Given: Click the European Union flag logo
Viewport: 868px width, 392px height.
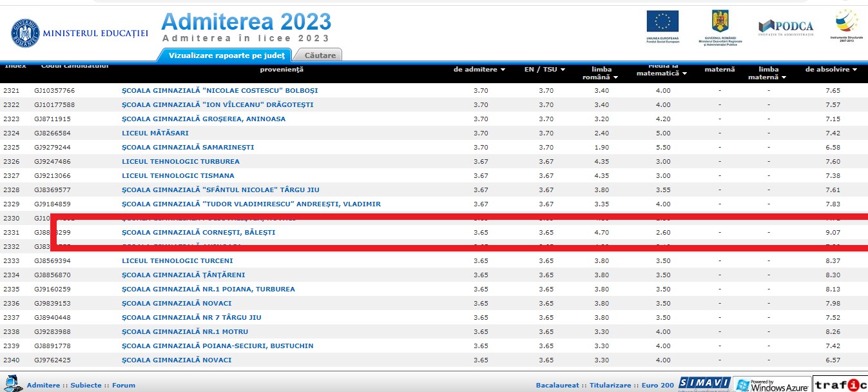Looking at the screenshot, I should (x=662, y=22).
